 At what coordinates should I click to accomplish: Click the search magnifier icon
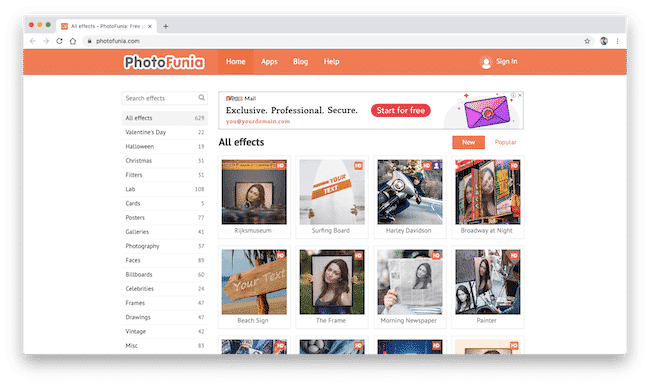tap(201, 98)
